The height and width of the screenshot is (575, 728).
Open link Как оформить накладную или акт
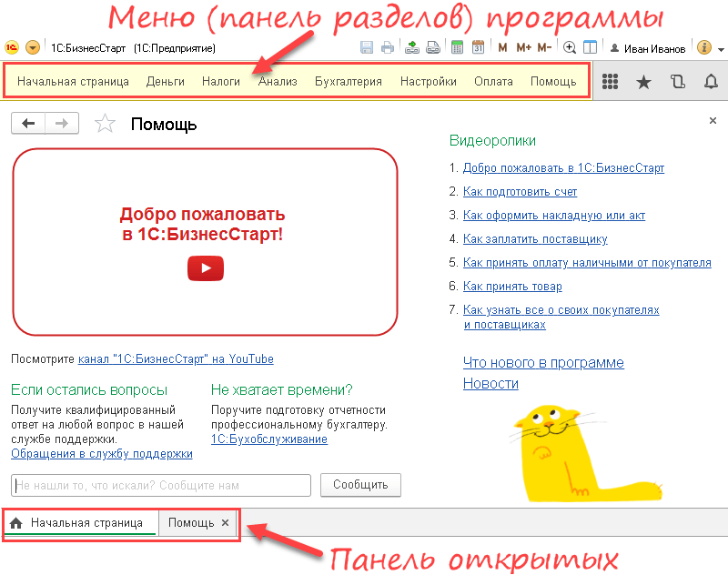pyautogui.click(x=554, y=216)
